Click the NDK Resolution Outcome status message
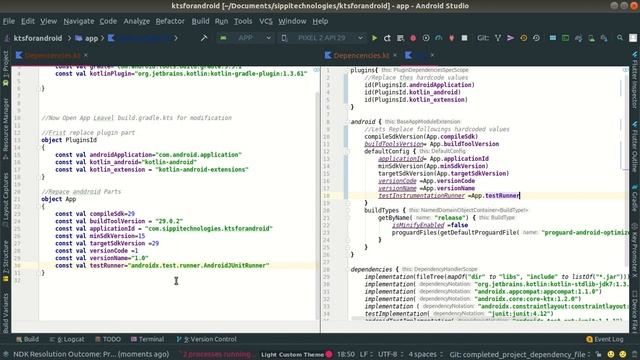640x360 pixels. [x=91, y=354]
